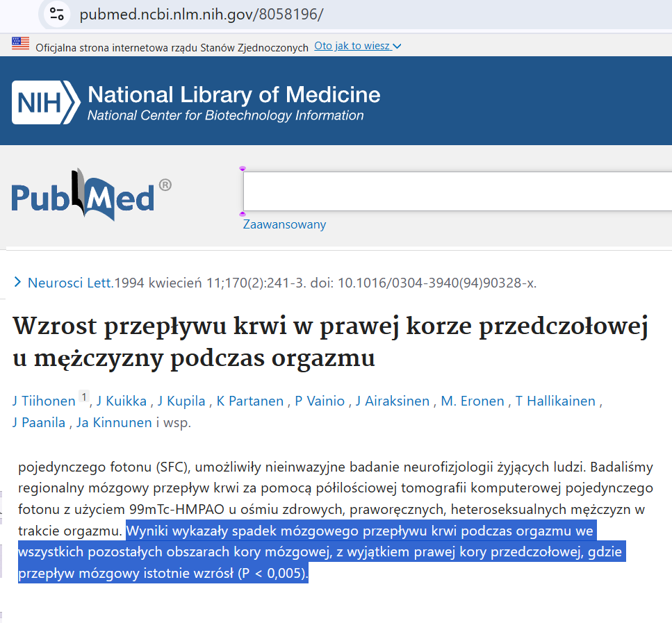Image resolution: width=672 pixels, height=623 pixels.
Task: Open the Neurosci Lett. journal menu
Action: [70, 283]
